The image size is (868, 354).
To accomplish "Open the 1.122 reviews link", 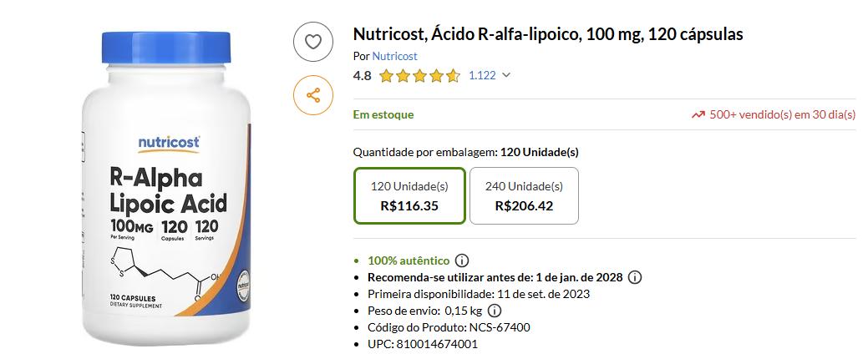I will [482, 75].
